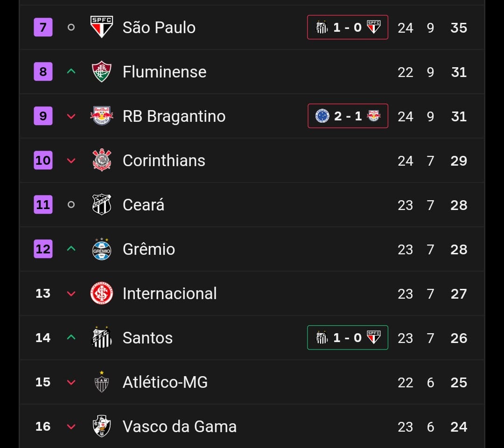
Task: Open the Cruzeiro 2-1 RB Bragantino result
Action: [x=348, y=116]
